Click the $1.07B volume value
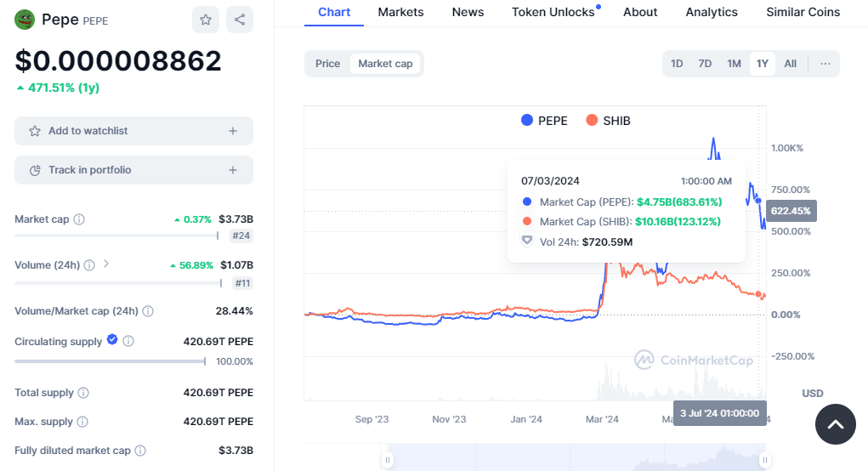This screenshot has width=868, height=471. [x=236, y=265]
